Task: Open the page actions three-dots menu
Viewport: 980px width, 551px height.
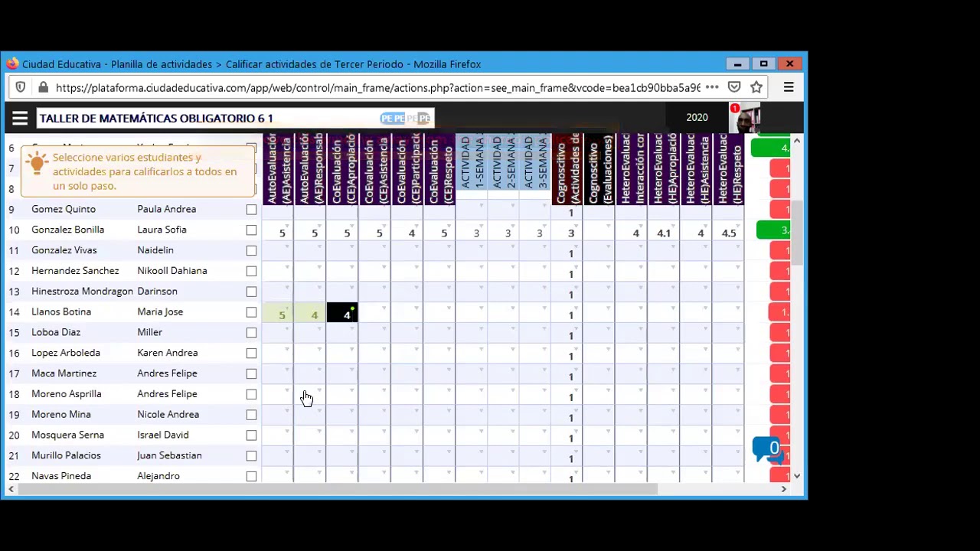Action: 712,87
